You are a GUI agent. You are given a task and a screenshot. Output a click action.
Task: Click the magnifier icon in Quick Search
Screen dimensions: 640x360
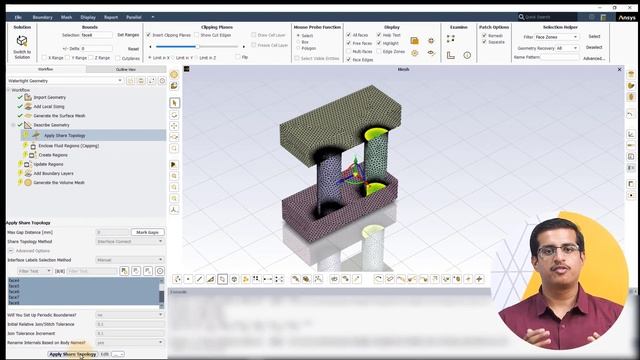[521, 17]
